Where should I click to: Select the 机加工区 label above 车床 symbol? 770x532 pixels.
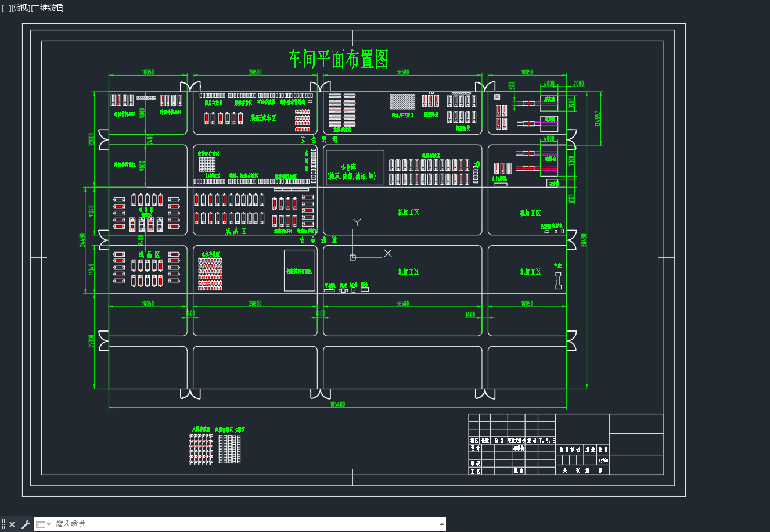pos(530,213)
